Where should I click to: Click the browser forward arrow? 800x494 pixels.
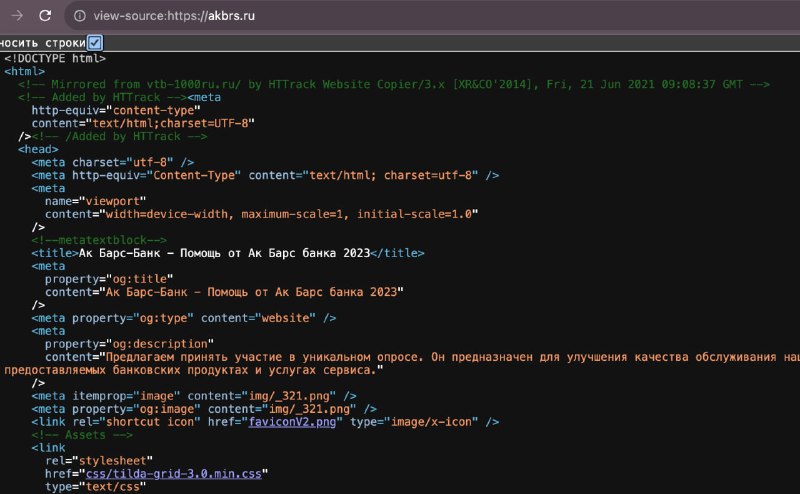(x=17, y=15)
